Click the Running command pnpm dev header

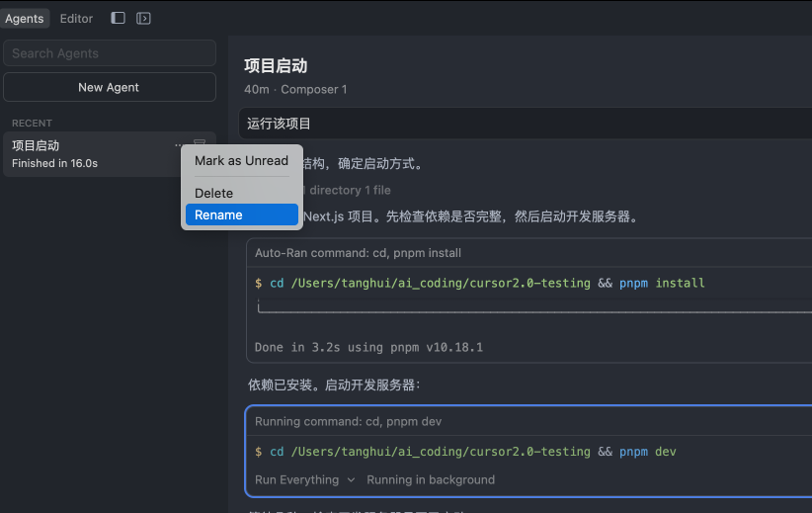[348, 421]
